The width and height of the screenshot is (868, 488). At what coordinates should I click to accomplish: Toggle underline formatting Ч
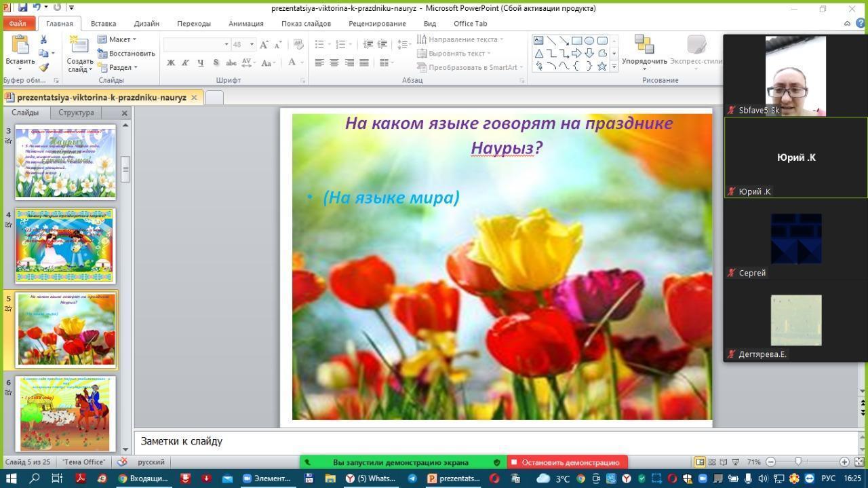click(x=200, y=62)
